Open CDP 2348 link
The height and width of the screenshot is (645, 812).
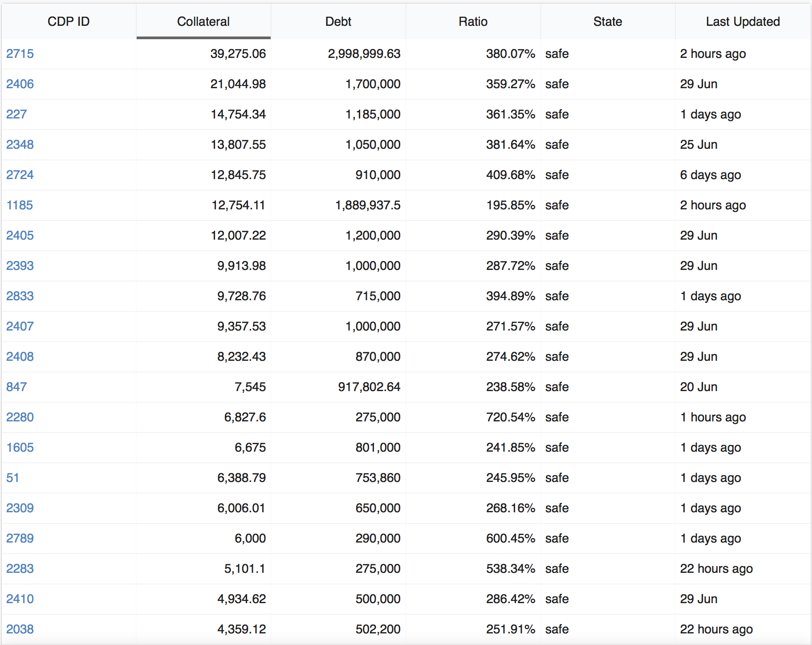[x=20, y=144]
